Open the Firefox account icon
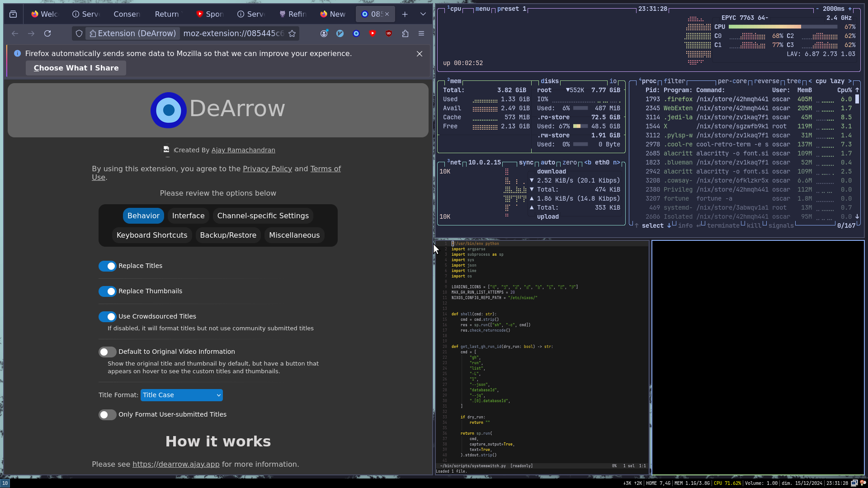 (x=324, y=33)
